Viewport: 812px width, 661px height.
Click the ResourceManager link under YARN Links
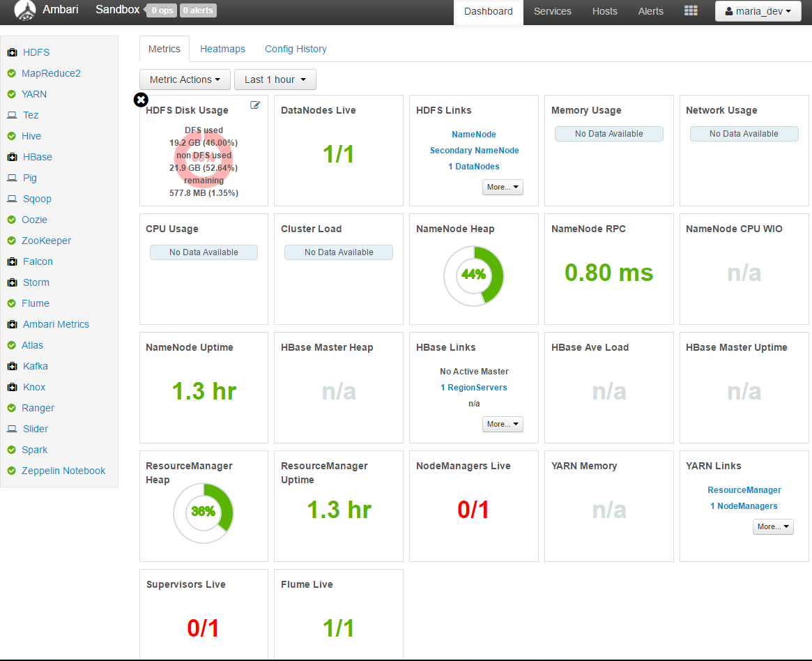[x=744, y=489]
